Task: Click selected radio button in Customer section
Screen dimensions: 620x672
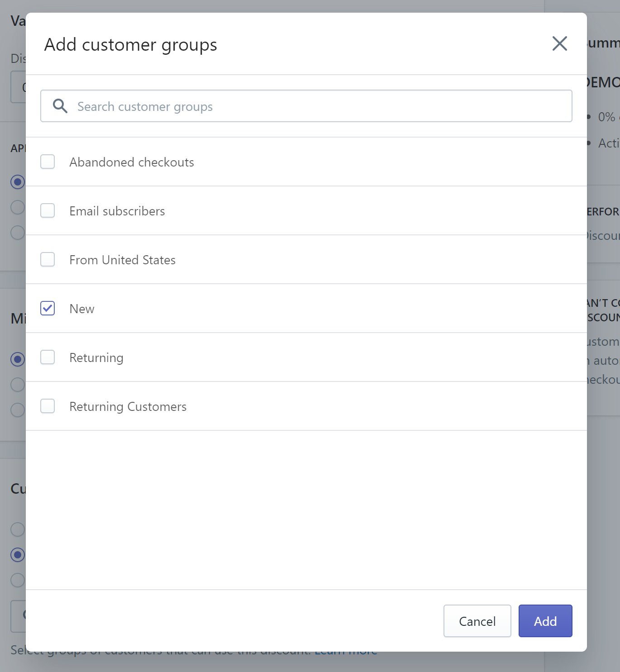Action: point(18,554)
